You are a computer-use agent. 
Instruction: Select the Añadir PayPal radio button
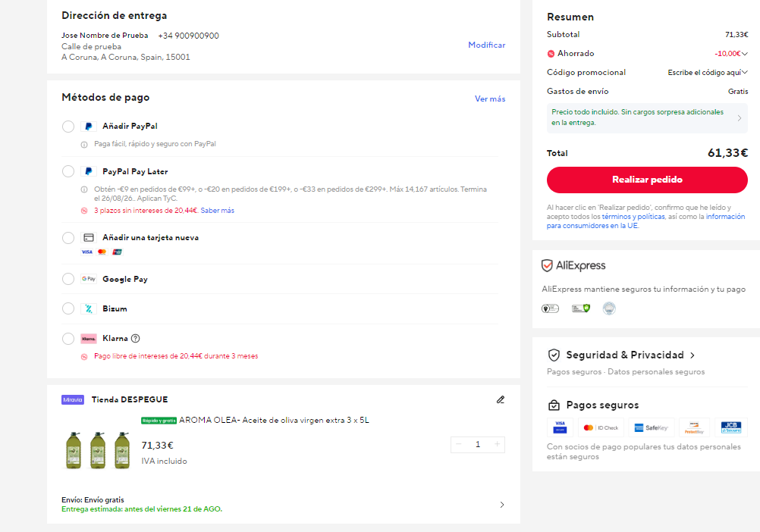tap(68, 127)
